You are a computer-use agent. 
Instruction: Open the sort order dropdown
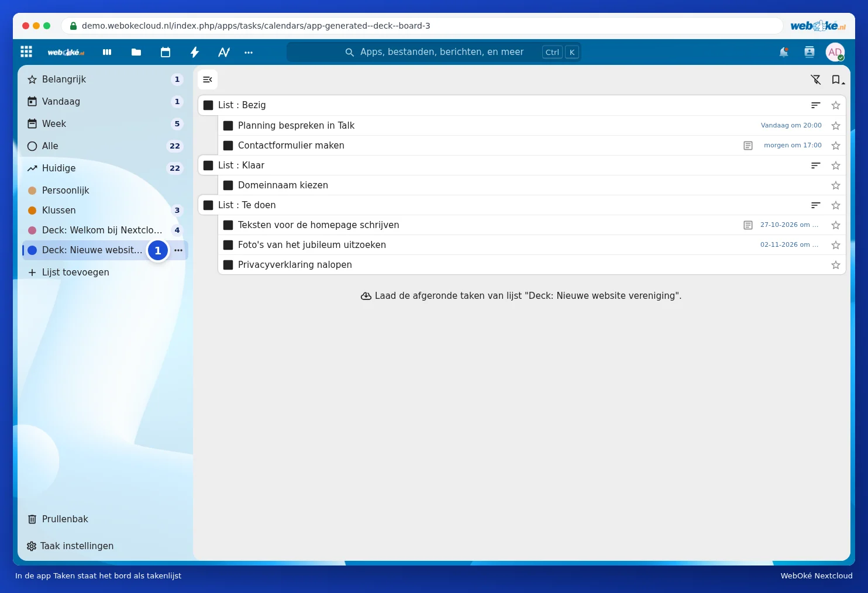[x=838, y=80]
